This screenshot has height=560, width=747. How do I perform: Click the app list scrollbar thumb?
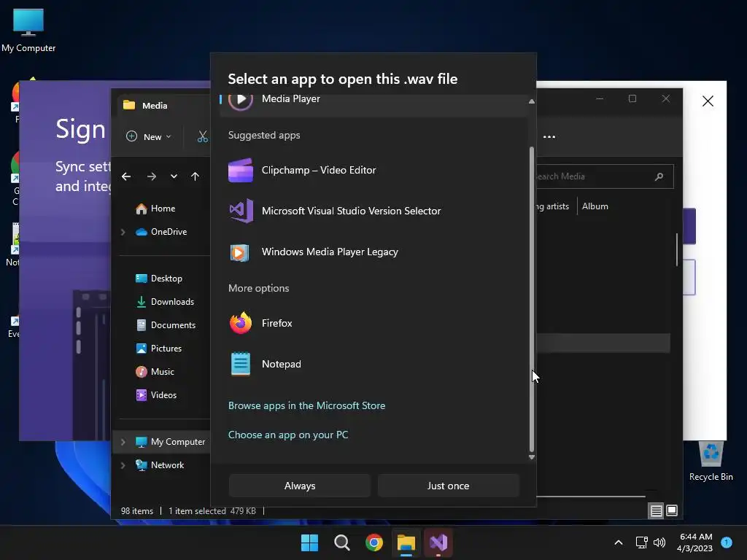tap(532, 299)
